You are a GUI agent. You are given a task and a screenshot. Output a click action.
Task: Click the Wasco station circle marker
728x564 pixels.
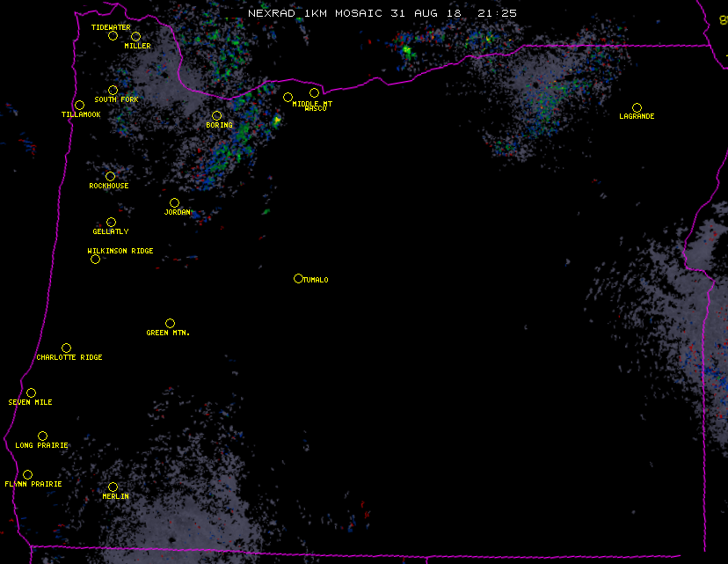click(x=314, y=93)
